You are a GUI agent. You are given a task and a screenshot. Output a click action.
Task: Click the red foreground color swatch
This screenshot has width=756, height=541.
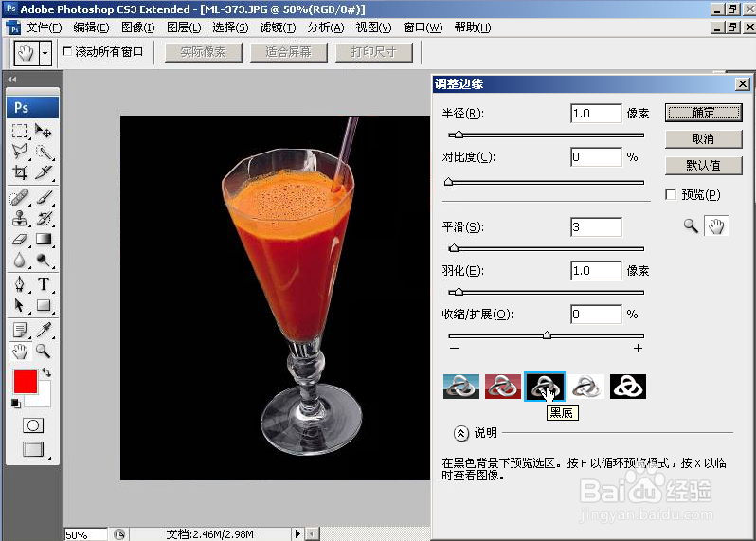(x=25, y=383)
